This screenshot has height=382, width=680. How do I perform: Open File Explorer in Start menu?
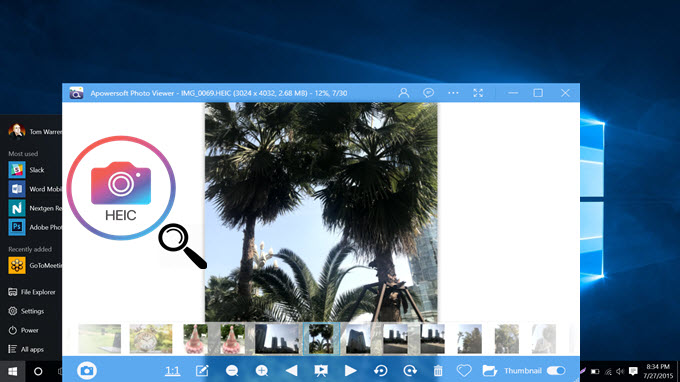coord(32,292)
